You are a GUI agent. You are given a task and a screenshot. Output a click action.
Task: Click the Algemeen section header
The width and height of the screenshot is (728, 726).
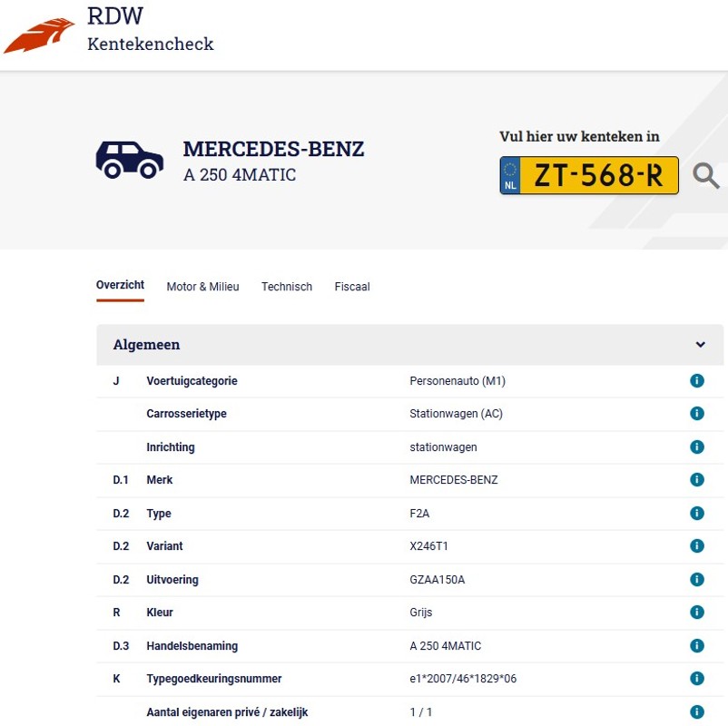(x=409, y=345)
